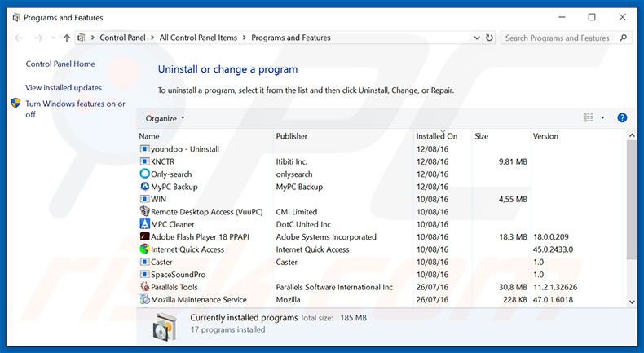This screenshot has height=353, width=644.
Task: Select the Parallels Tools entry name
Action: [174, 287]
